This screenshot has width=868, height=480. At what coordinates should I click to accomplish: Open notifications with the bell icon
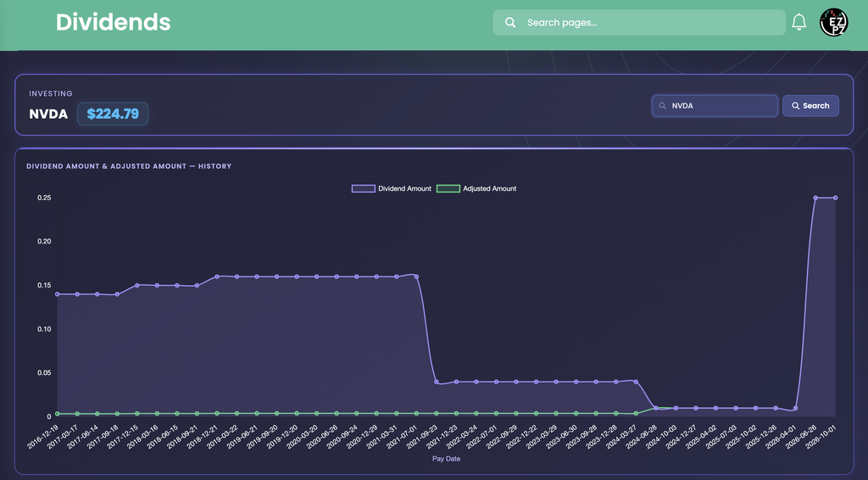click(x=798, y=22)
